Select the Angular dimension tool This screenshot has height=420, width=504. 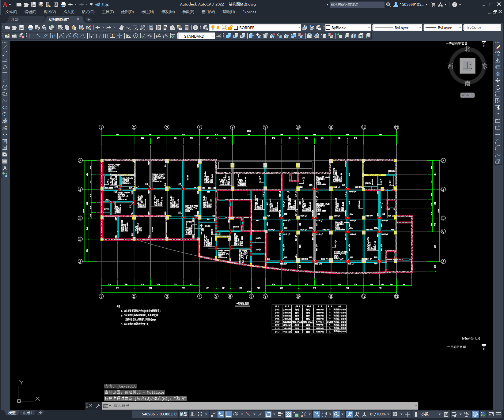pos(82,36)
